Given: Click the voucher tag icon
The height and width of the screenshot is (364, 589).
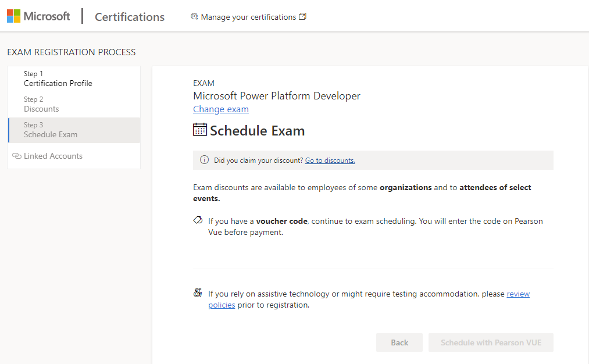Looking at the screenshot, I should click(198, 220).
